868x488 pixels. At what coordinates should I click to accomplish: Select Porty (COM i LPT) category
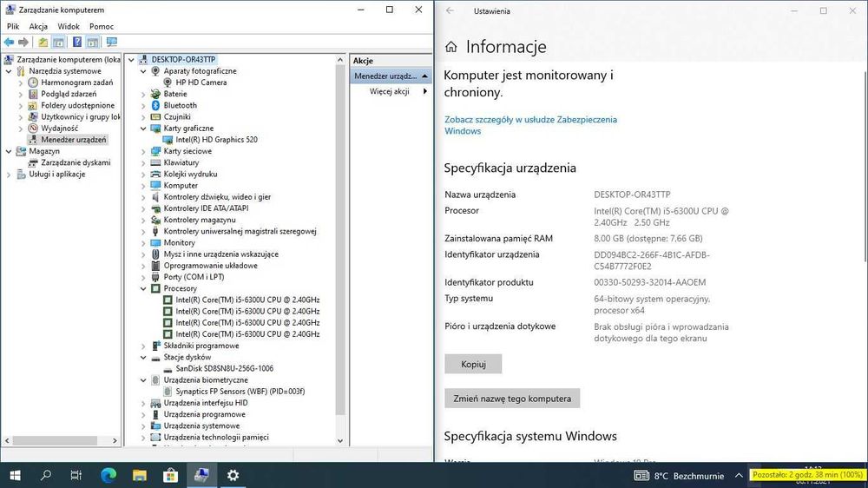point(194,277)
